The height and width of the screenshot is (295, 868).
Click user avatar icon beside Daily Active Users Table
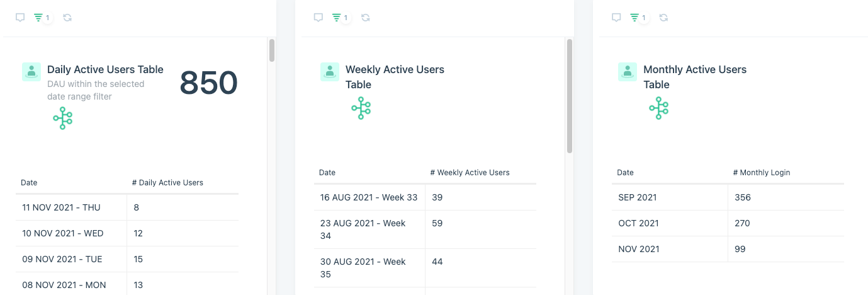point(31,72)
